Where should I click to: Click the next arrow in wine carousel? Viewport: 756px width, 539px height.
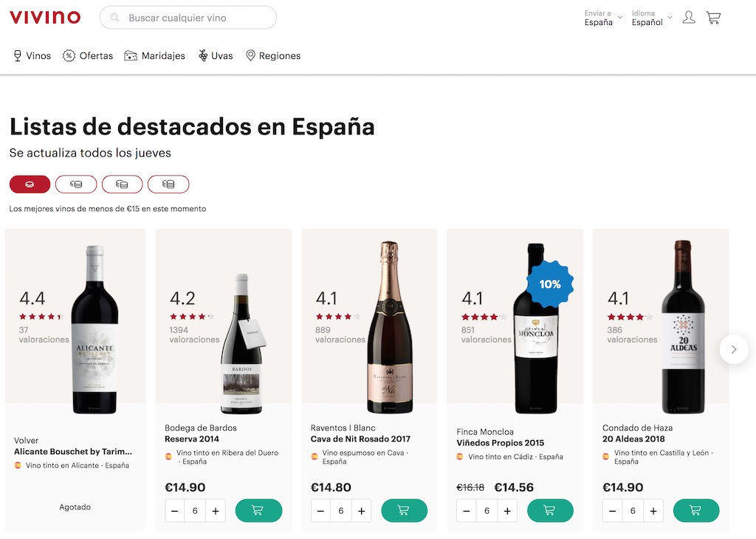[733, 349]
